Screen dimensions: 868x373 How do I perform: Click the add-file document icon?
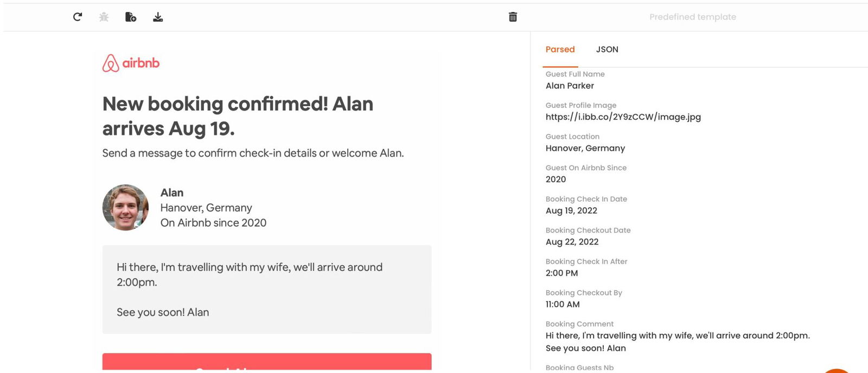[x=131, y=17]
